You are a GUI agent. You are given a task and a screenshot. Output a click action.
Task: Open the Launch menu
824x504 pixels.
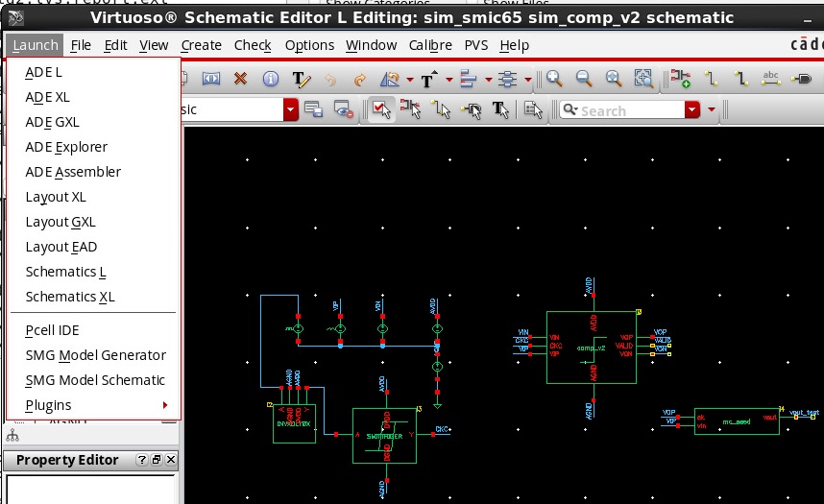coord(36,45)
